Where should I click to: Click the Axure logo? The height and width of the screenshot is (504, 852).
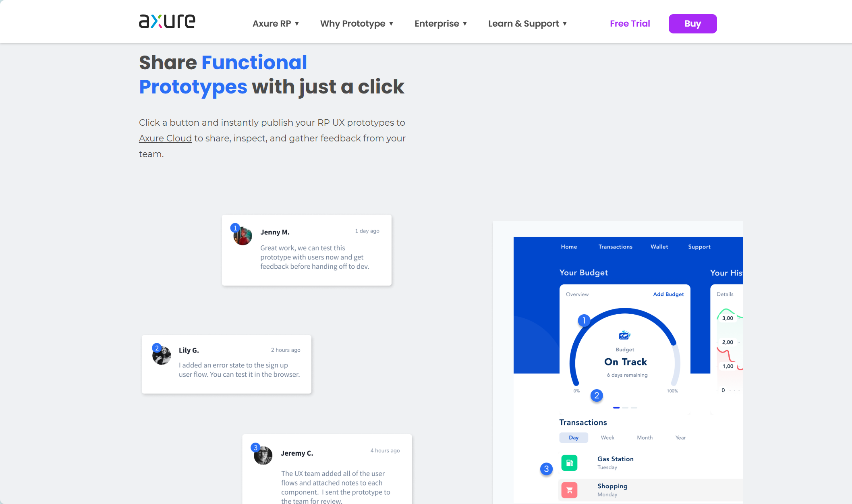tap(167, 21)
